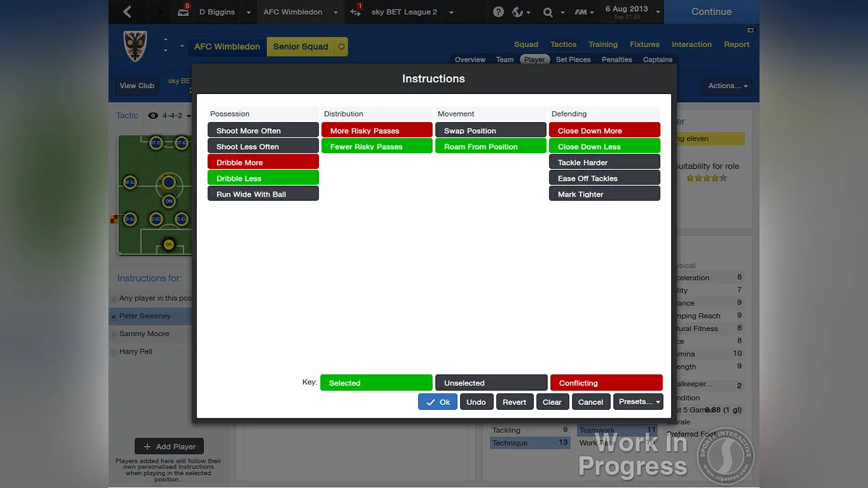Click the Clear button

click(552, 402)
